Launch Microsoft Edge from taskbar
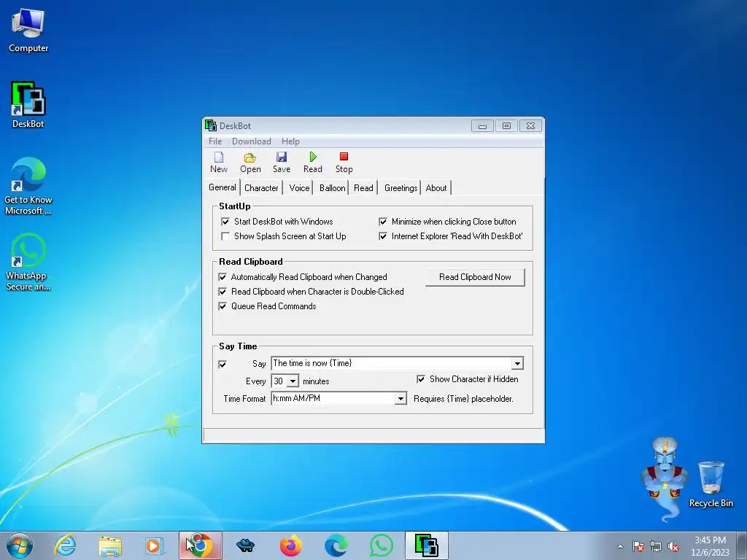Viewport: 747px width, 560px height. pyautogui.click(x=336, y=545)
